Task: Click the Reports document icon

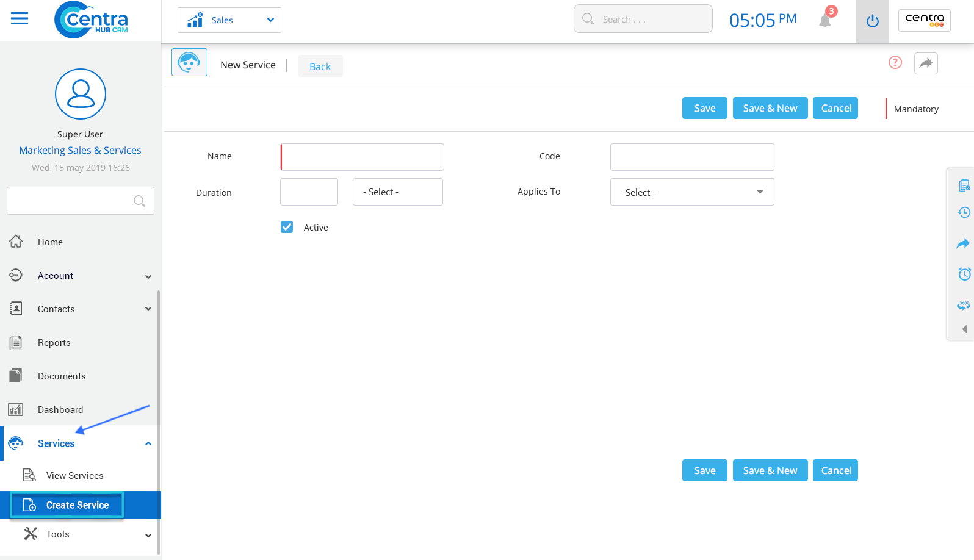Action: pos(16,342)
